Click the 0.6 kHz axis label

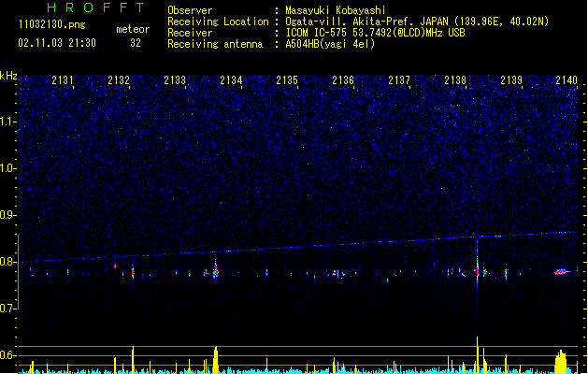click(x=8, y=355)
